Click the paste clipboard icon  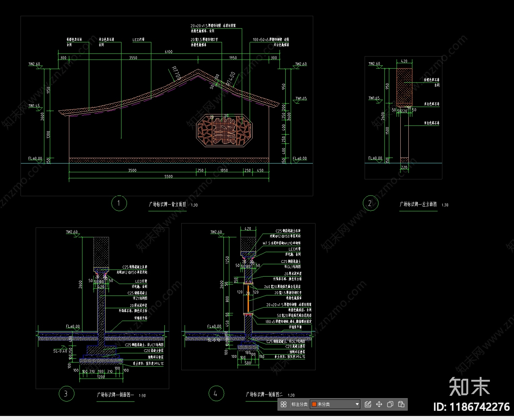401,404
